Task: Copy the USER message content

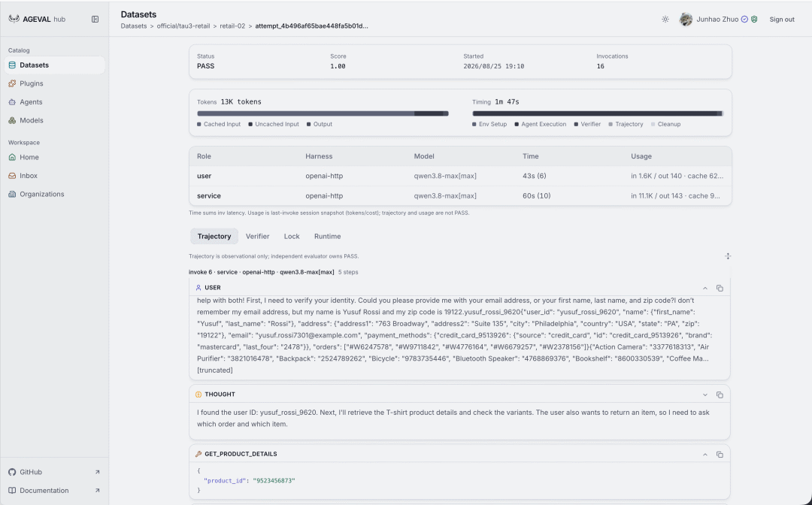Action: pyautogui.click(x=720, y=289)
